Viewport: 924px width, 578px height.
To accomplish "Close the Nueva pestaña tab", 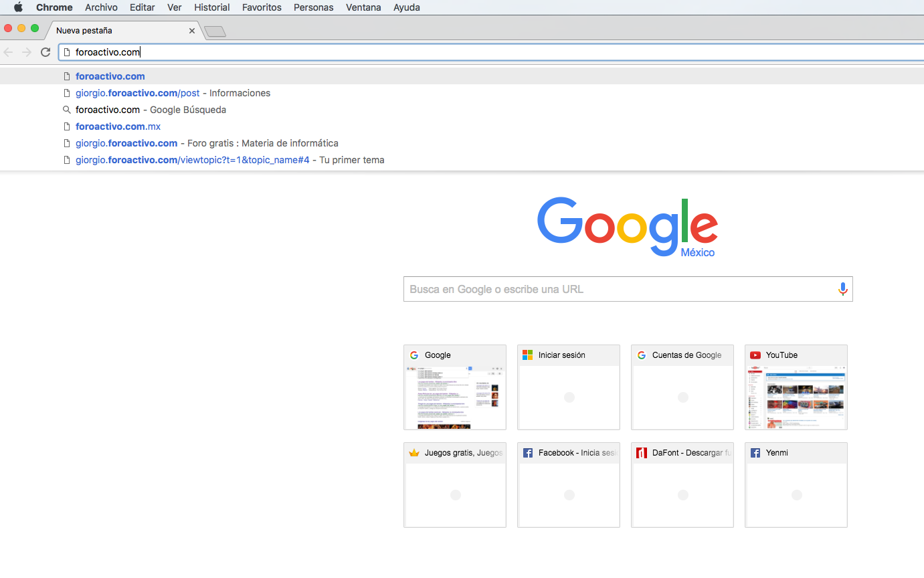I will tap(192, 31).
